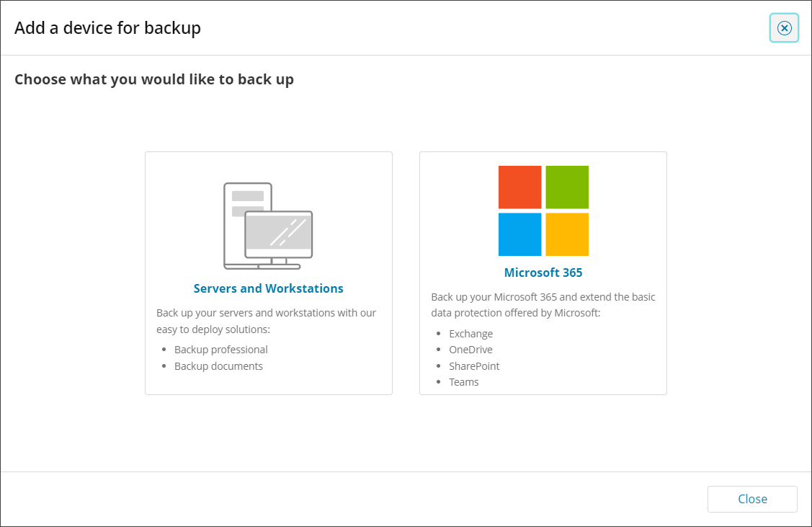Screen dimensions: 812x527
Task: Select the Backup documents list item
Action: click(x=218, y=366)
